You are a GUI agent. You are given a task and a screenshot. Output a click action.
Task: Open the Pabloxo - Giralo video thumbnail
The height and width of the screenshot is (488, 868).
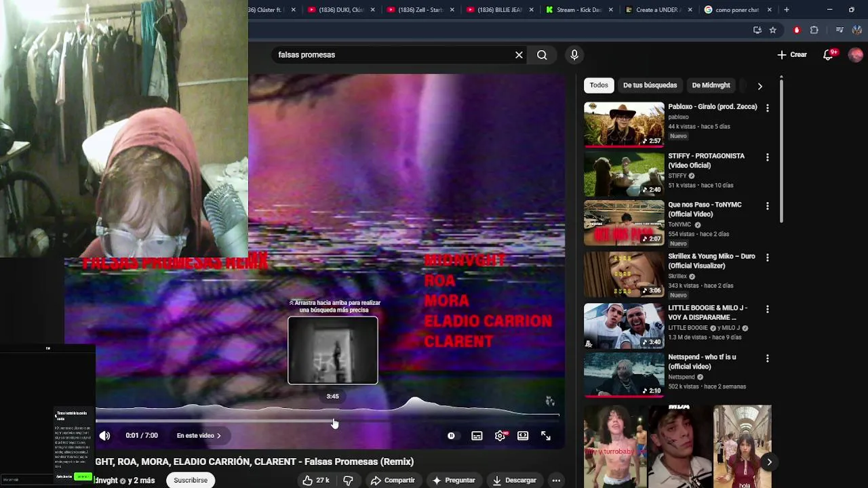tap(624, 124)
